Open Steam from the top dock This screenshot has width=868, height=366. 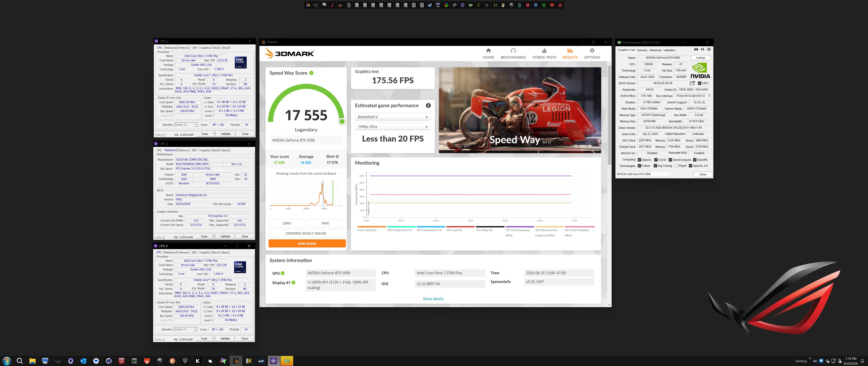pos(430,5)
